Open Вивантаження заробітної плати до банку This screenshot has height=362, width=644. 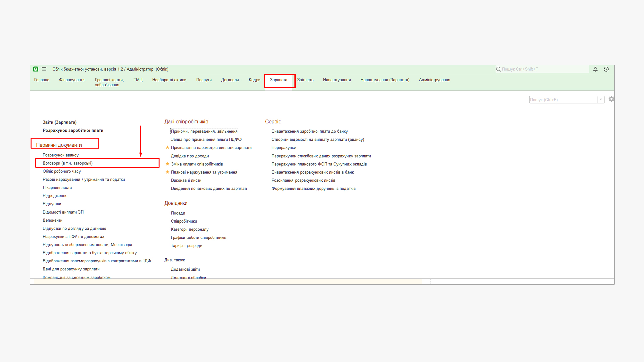tap(310, 131)
